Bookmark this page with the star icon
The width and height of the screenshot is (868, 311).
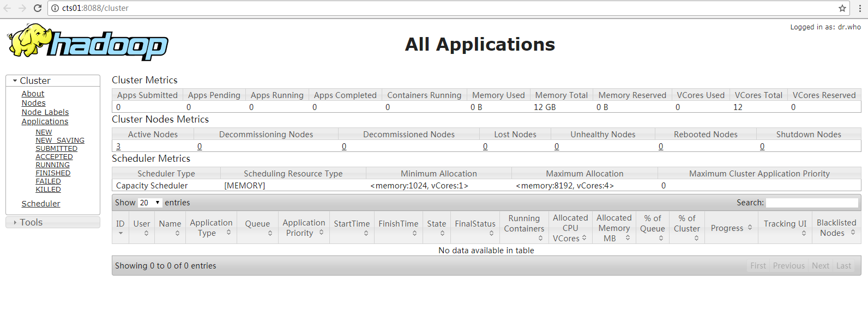[842, 8]
